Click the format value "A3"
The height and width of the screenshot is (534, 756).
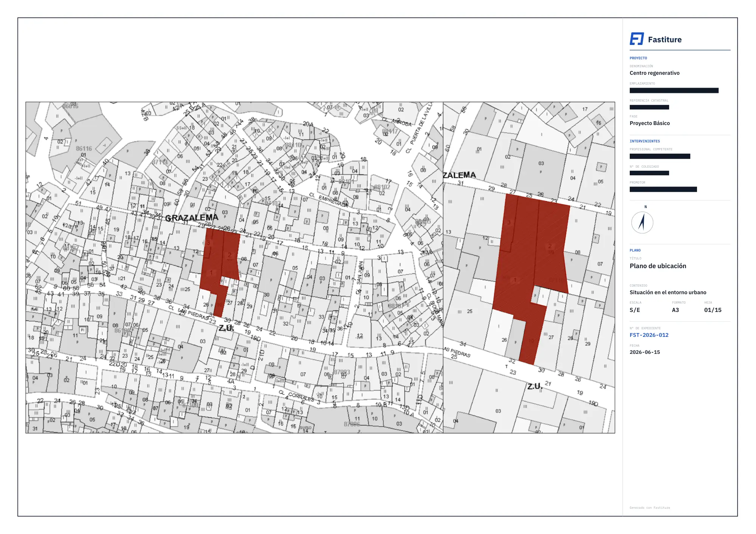pyautogui.click(x=675, y=310)
